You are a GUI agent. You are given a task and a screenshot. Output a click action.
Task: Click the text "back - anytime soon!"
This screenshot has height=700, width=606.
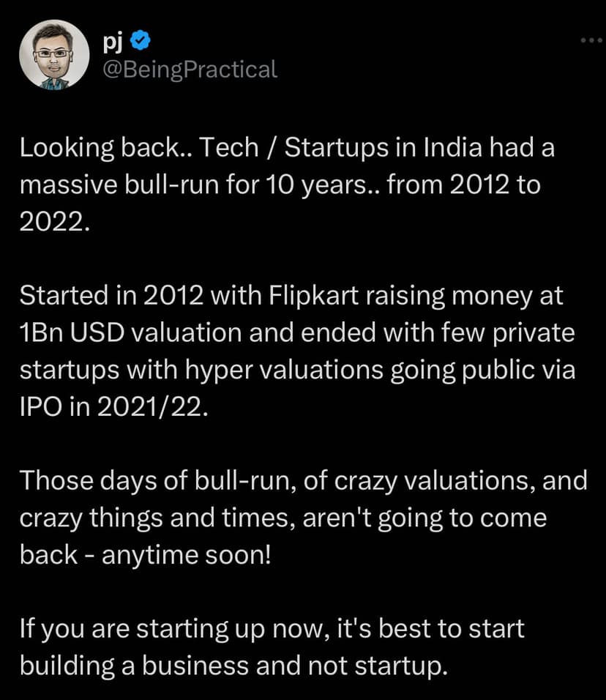pyautogui.click(x=145, y=555)
